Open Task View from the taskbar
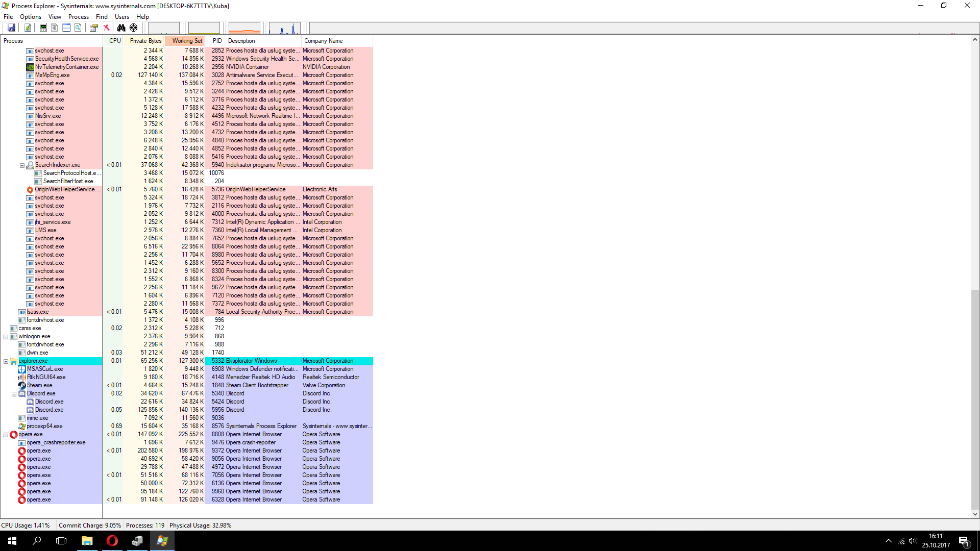 click(x=61, y=541)
